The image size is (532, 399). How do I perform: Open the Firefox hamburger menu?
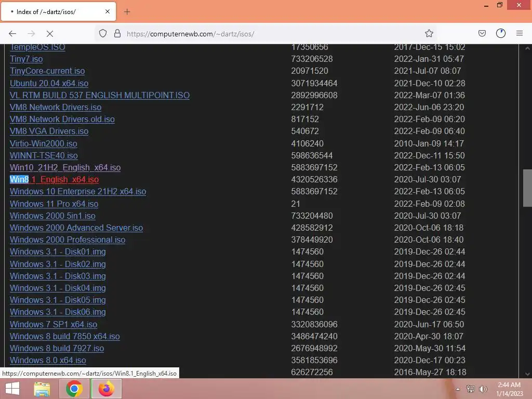[x=520, y=33]
